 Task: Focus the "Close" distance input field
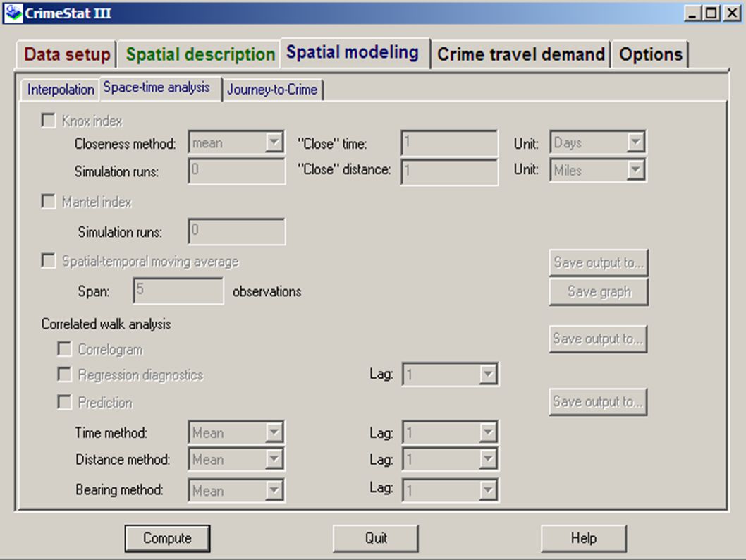450,172
